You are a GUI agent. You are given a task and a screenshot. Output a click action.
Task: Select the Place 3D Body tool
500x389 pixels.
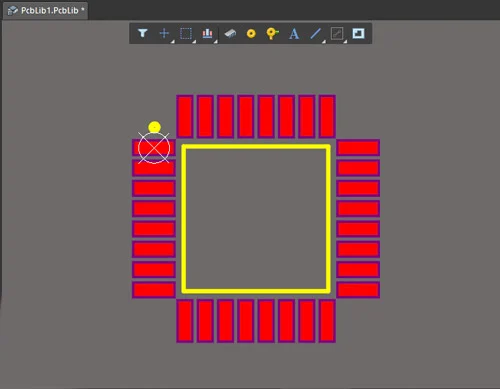tap(230, 33)
